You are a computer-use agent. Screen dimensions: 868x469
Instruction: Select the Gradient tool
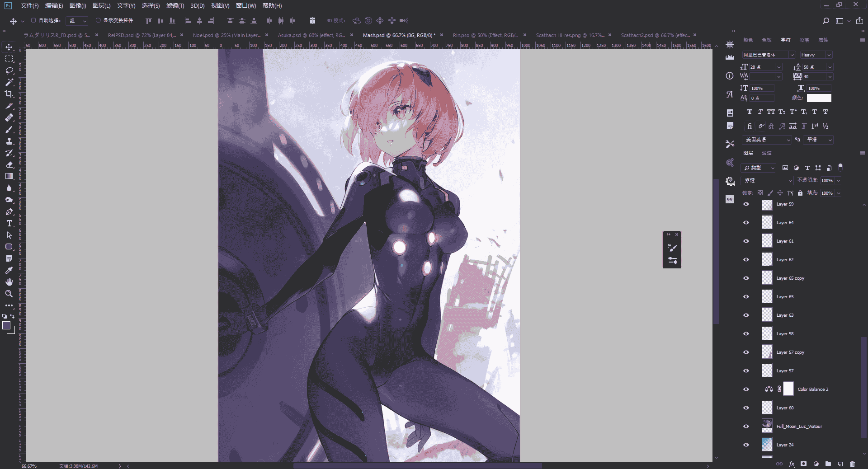pyautogui.click(x=9, y=176)
